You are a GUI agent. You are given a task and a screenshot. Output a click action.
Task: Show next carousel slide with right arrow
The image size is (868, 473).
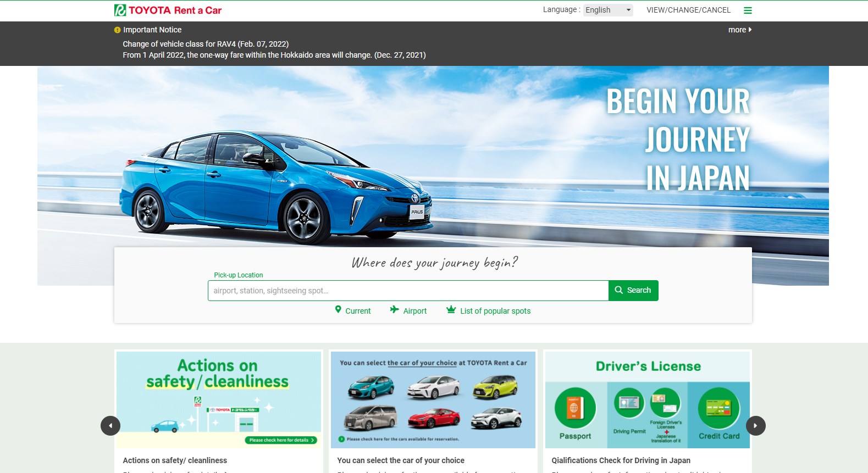click(756, 426)
